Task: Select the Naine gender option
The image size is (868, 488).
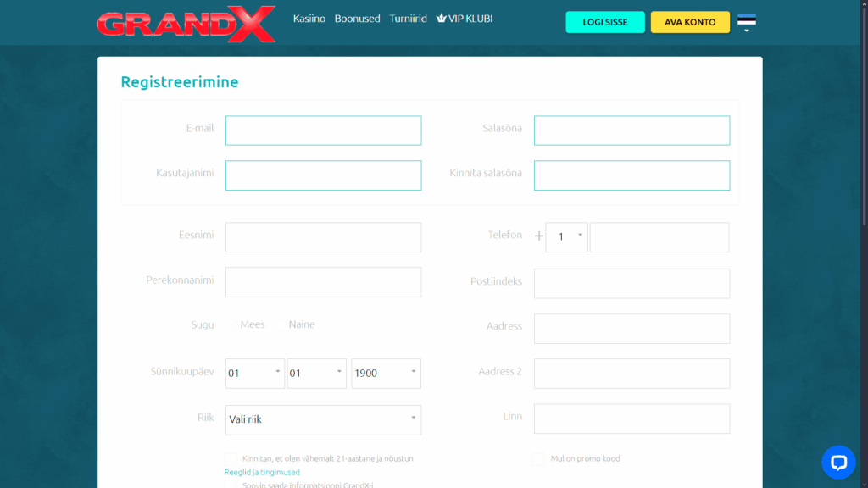Action: pos(281,324)
